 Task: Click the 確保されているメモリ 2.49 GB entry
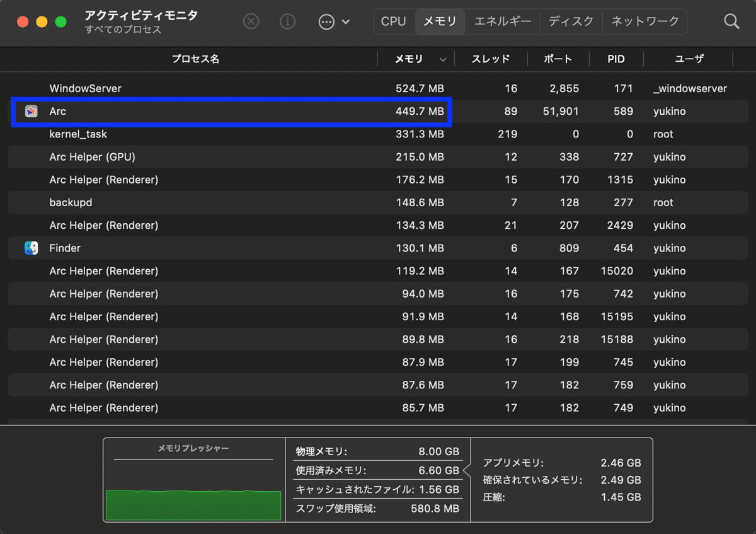click(562, 480)
